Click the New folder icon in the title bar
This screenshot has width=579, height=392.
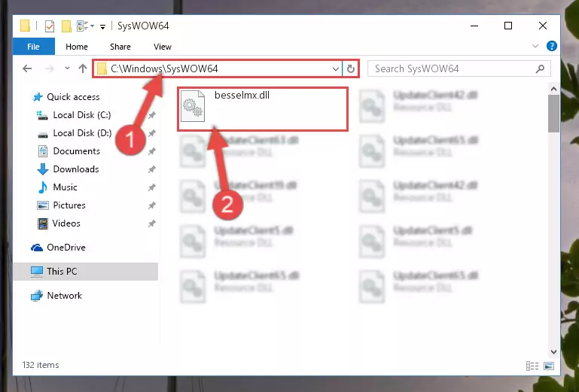(x=66, y=26)
